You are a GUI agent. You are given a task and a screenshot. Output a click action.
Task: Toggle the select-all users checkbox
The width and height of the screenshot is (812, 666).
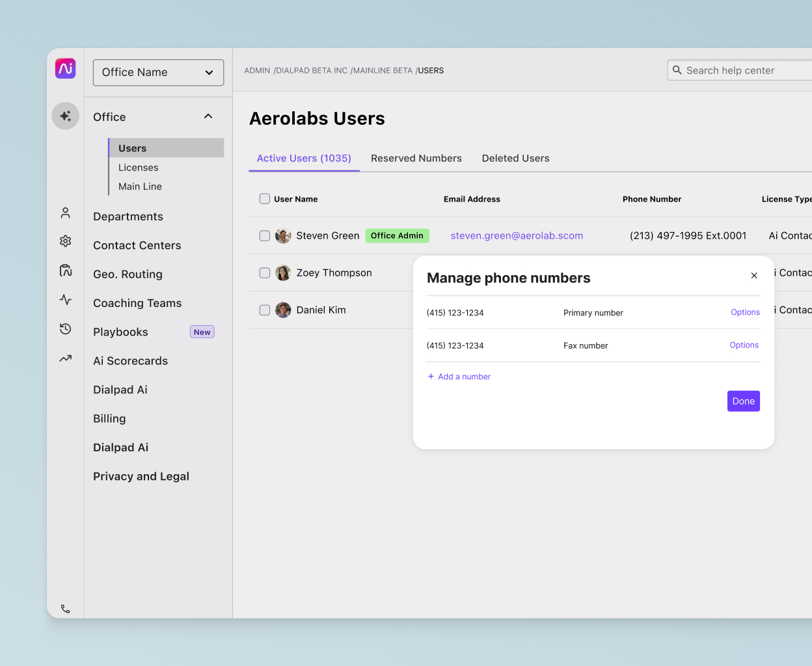point(264,198)
